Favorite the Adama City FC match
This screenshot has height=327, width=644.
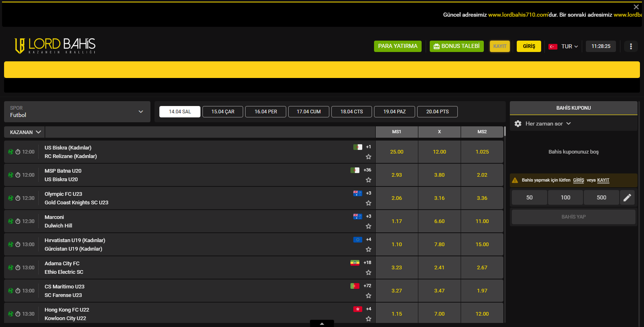click(x=368, y=273)
